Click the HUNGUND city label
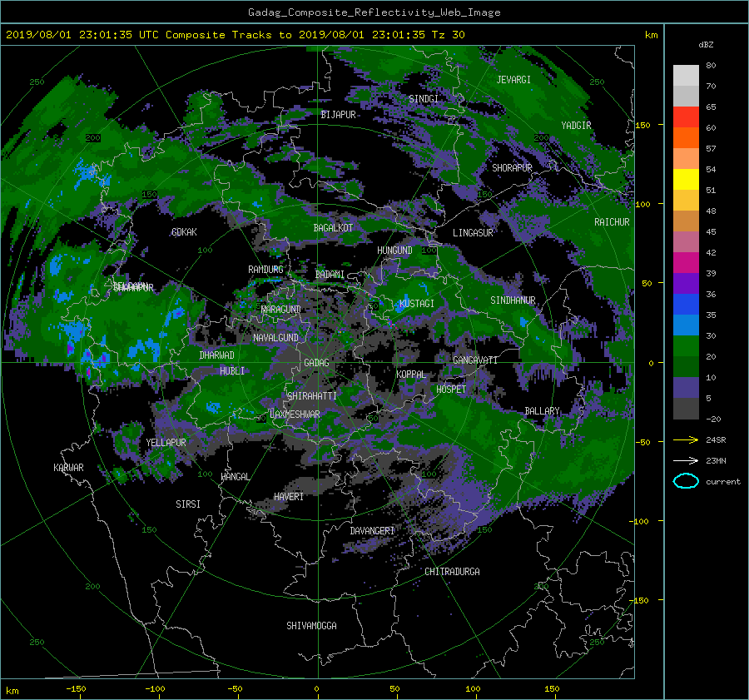Screen dimensions: 749x700 point(394,251)
